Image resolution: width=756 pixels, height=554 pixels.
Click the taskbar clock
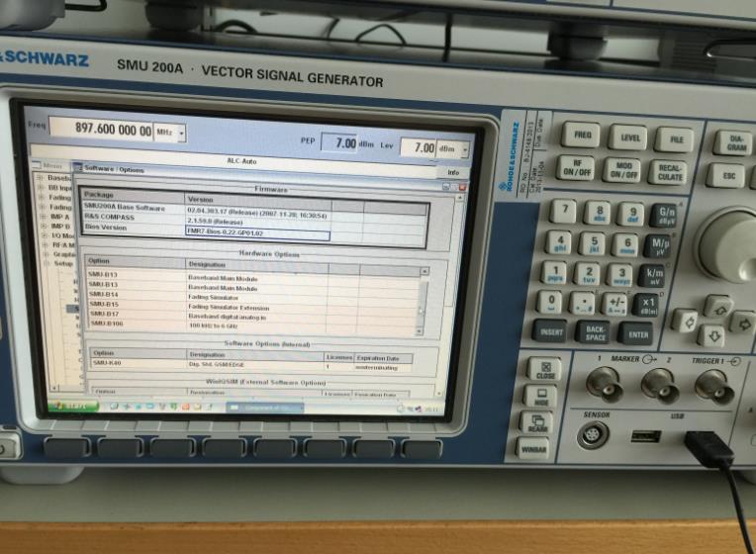click(x=431, y=410)
